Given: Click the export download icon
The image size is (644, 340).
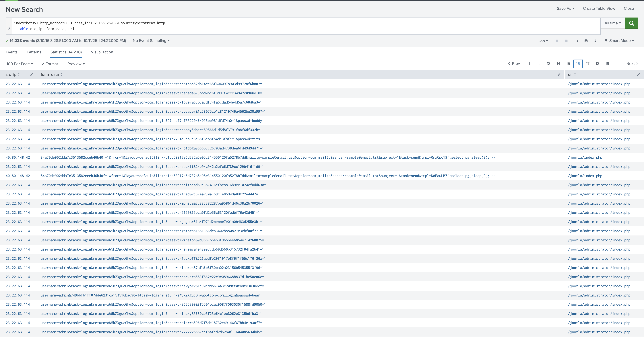Looking at the screenshot, I should click(x=595, y=41).
